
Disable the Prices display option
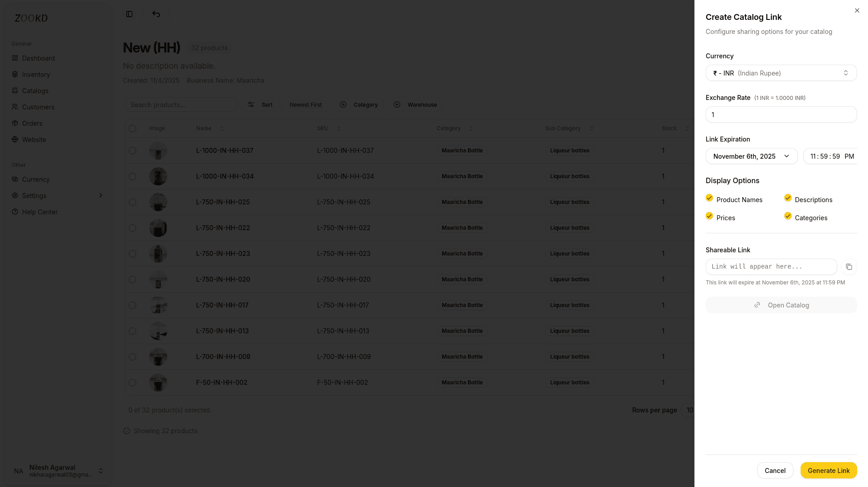[x=709, y=216]
